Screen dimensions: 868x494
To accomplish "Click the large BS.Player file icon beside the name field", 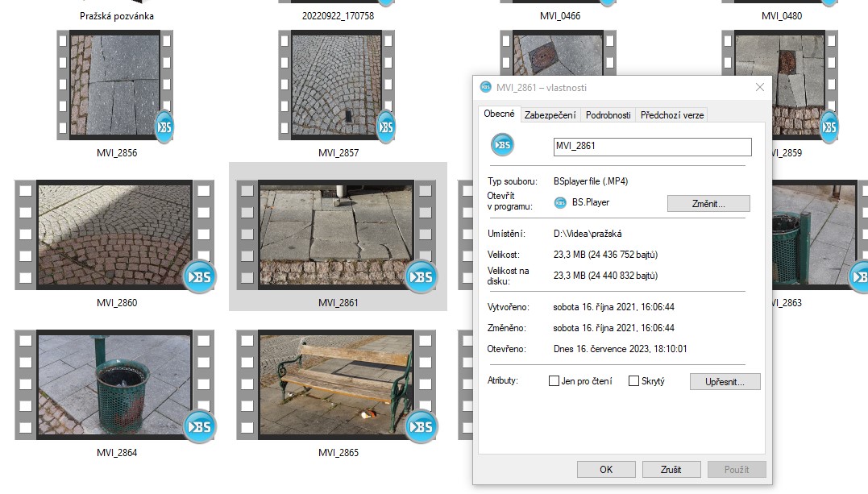I will (x=502, y=145).
